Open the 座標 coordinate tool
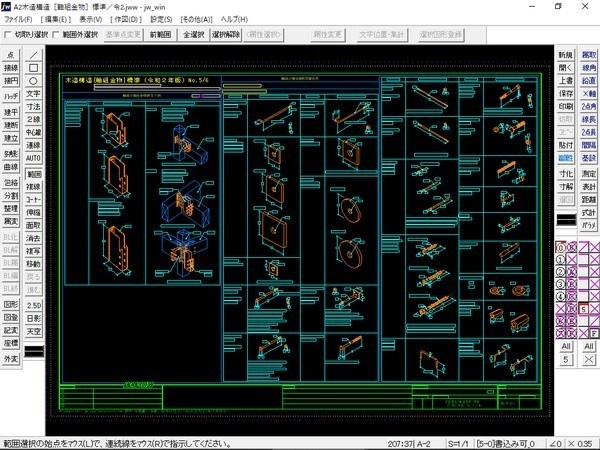This screenshot has height=450, width=600. (x=11, y=343)
